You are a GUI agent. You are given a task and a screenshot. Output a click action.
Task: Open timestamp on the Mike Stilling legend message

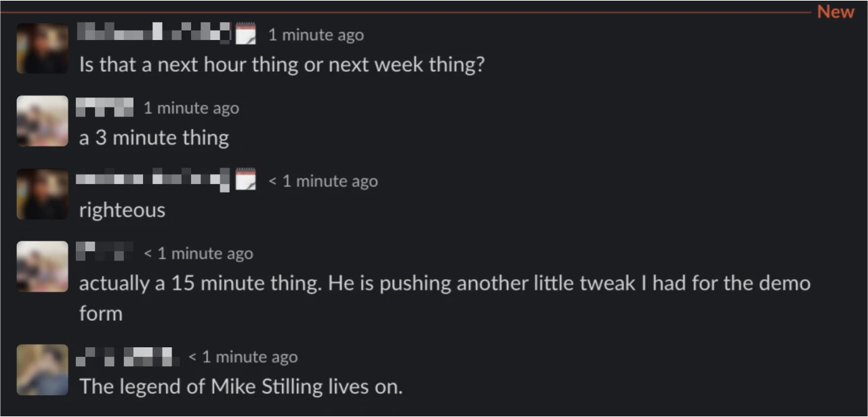pyautogui.click(x=243, y=357)
